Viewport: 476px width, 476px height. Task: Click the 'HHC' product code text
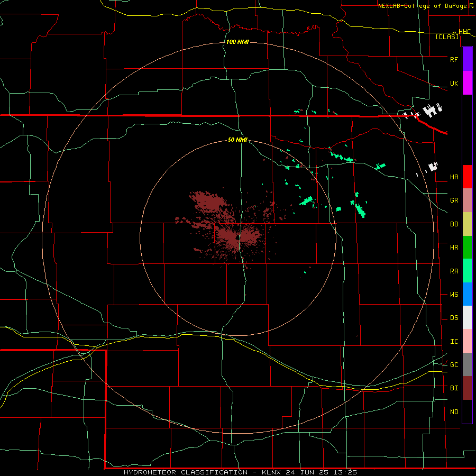pos(464,31)
